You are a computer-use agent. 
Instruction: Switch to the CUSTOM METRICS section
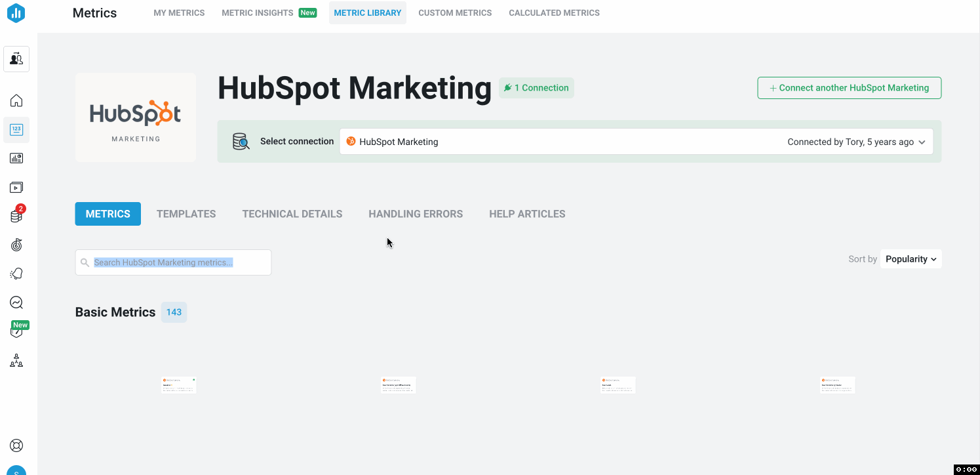[x=454, y=12]
